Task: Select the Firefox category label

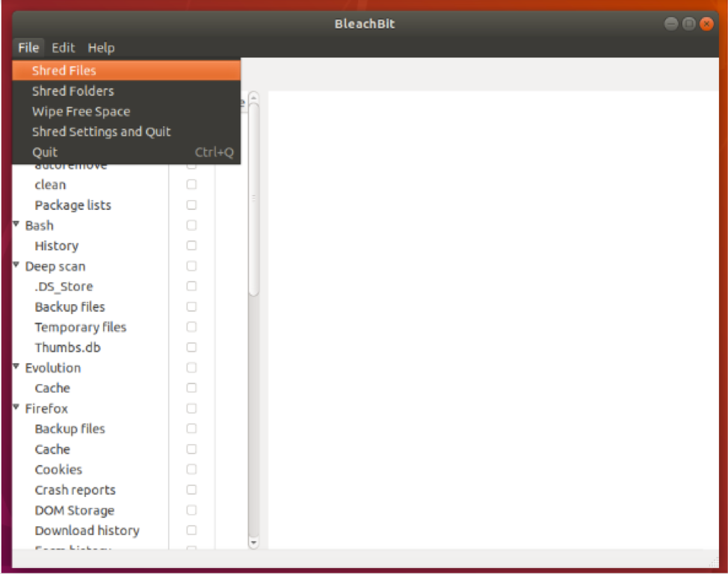Action: [x=46, y=408]
